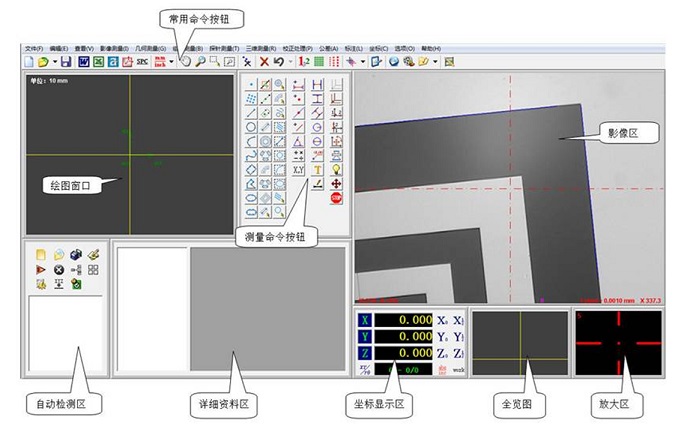Expand the dropdown arrow beside open folder

coord(53,62)
